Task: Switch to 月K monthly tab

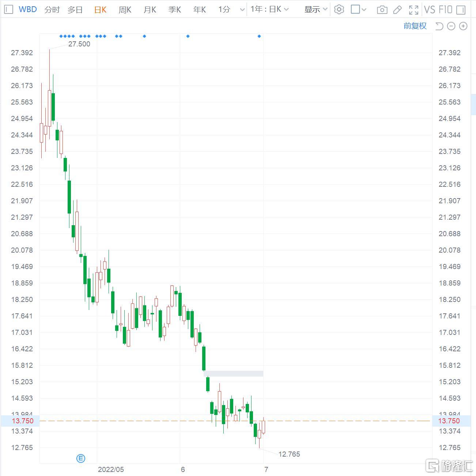Action: [x=150, y=10]
